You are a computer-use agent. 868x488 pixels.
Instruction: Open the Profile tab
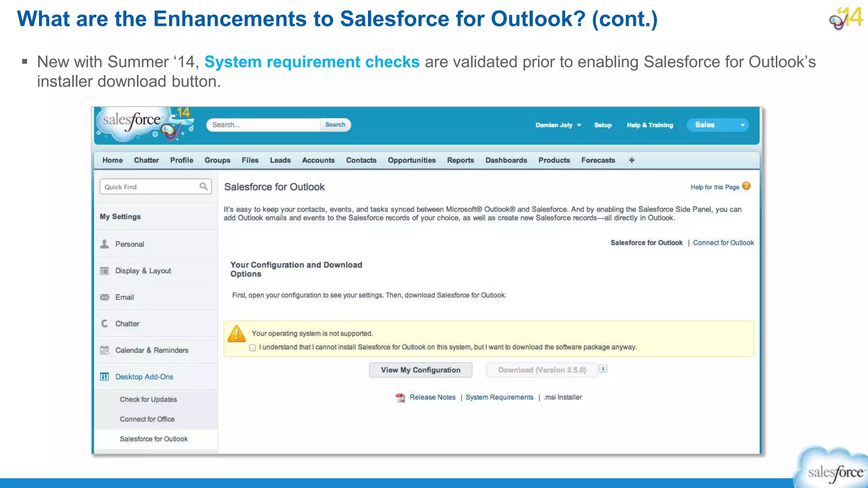[181, 160]
